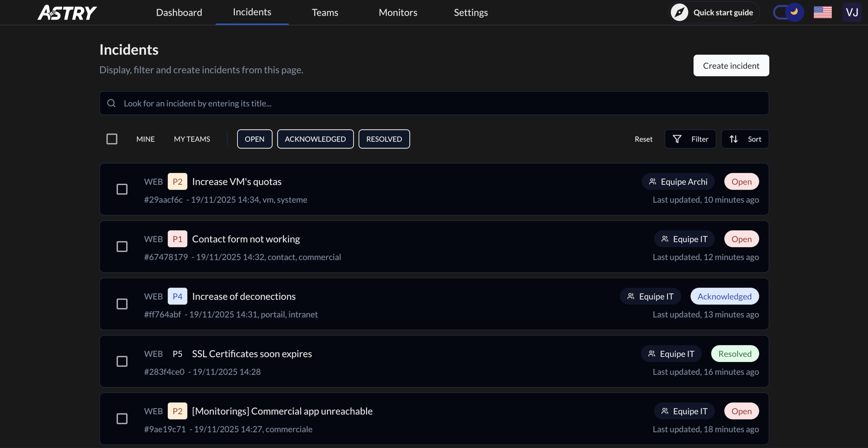Toggle the OPEN status filter
The width and height of the screenshot is (868, 448).
254,139
